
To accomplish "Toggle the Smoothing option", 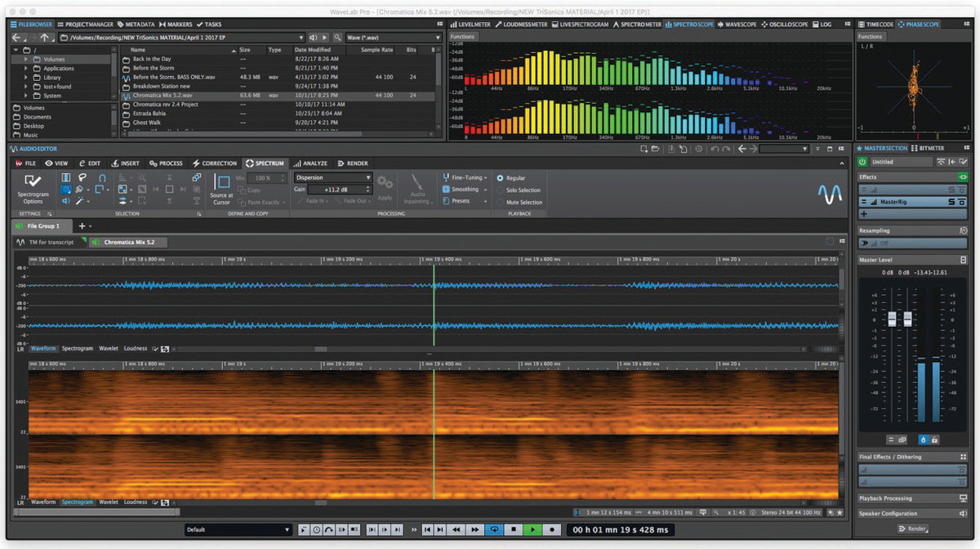I will 461,190.
